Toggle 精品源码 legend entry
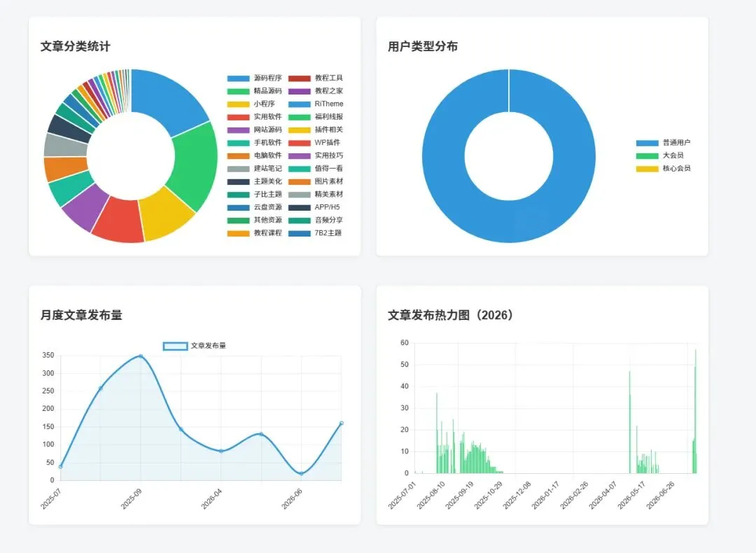This screenshot has width=756, height=553. tap(255, 91)
